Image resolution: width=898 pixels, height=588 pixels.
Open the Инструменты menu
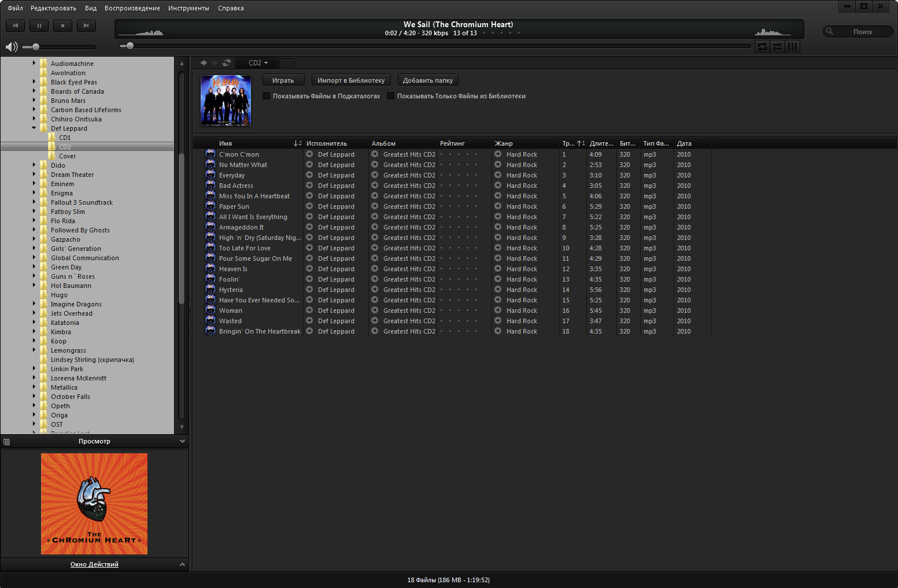tap(189, 8)
